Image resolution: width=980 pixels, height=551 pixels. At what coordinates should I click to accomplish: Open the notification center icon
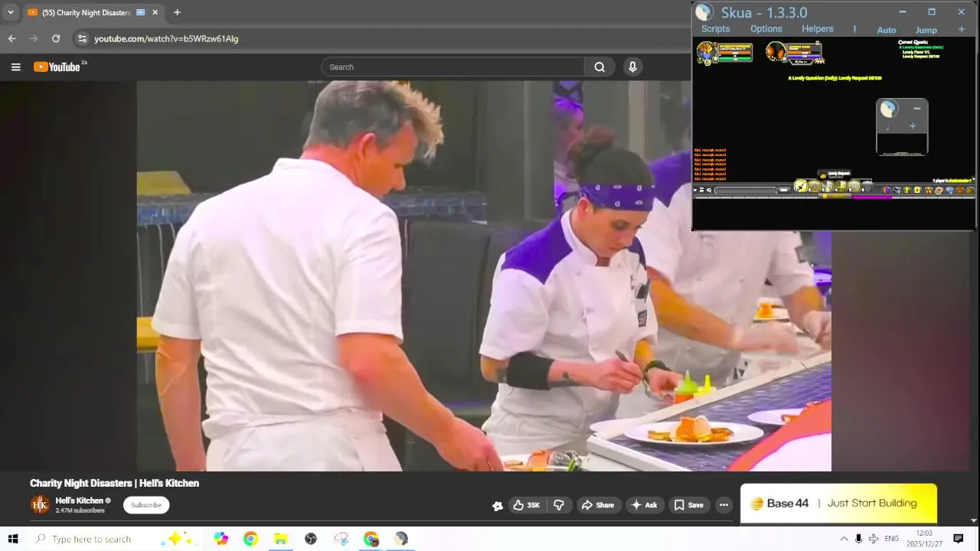click(x=958, y=539)
